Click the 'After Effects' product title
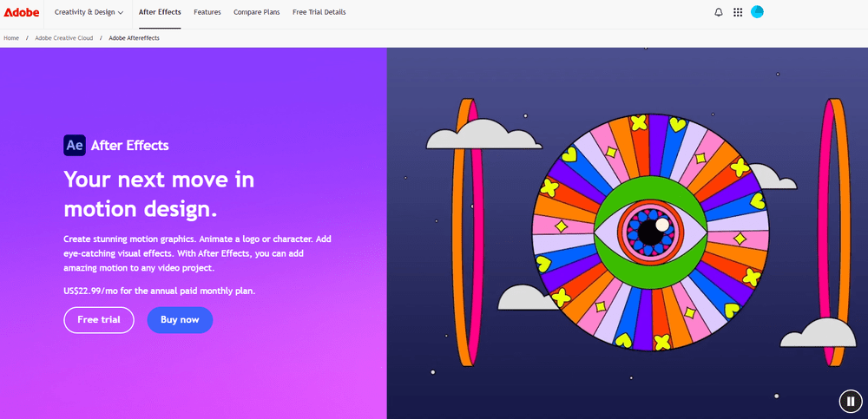The image size is (868, 419). point(129,146)
